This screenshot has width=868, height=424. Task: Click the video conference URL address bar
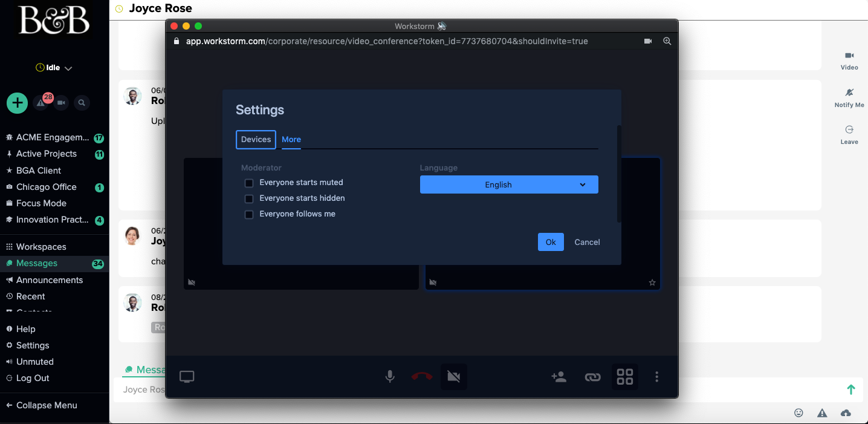(x=387, y=41)
